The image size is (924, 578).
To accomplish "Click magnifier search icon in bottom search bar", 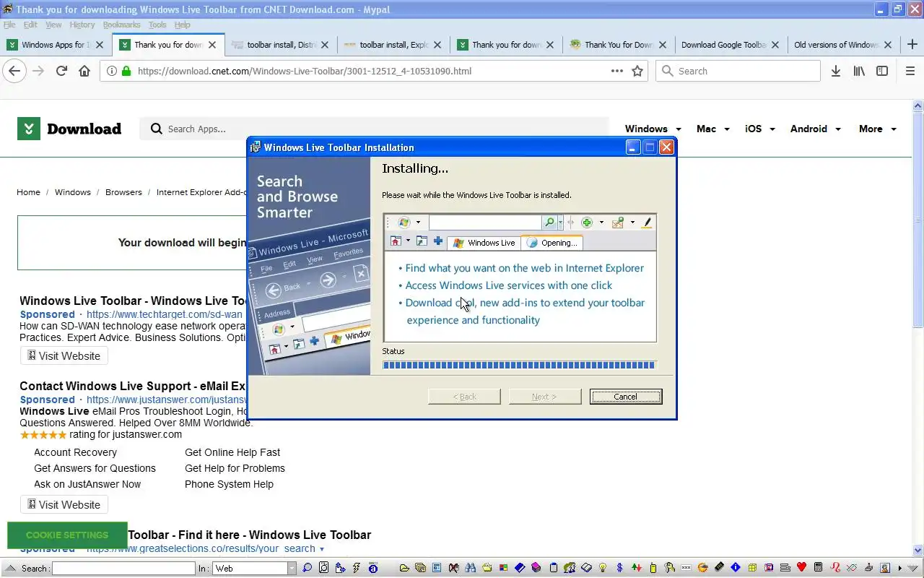I will click(307, 568).
